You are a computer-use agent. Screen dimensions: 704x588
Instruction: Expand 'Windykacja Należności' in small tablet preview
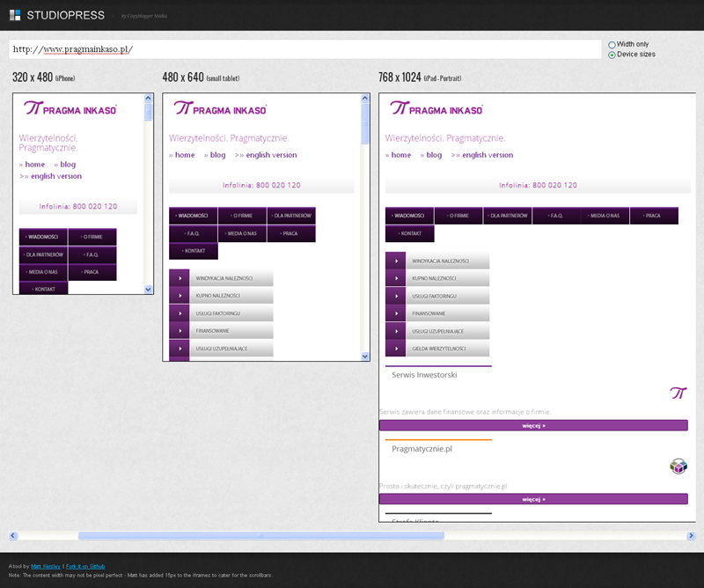[221, 278]
